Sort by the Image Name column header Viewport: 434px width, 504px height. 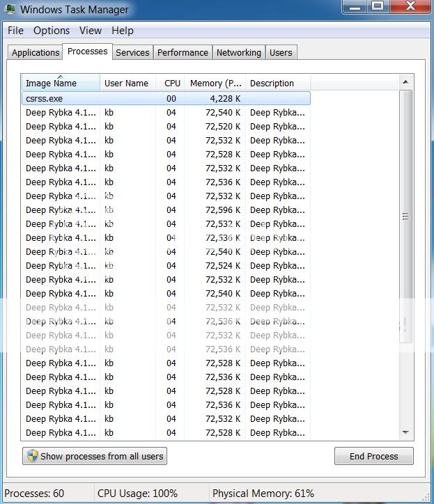coord(61,83)
